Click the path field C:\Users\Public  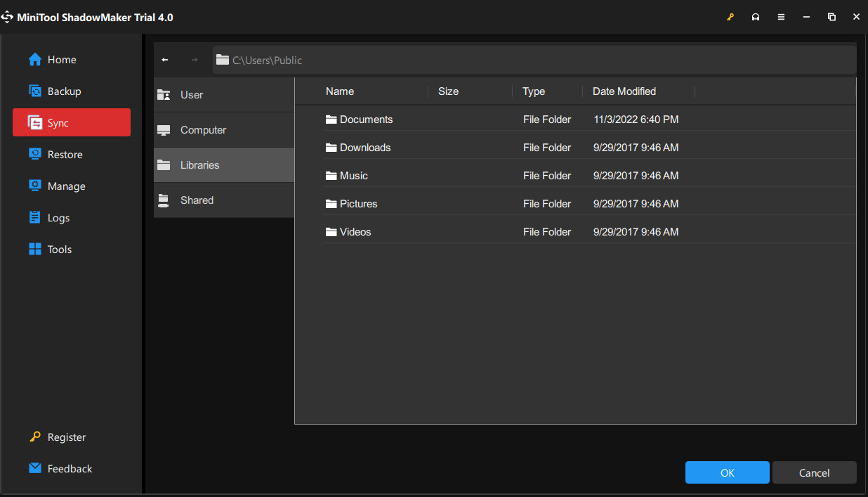(x=534, y=60)
